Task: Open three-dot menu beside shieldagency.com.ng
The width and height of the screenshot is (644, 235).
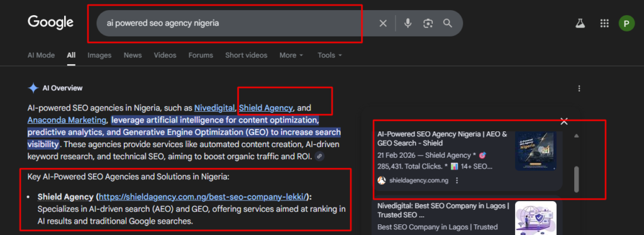Action: (457, 180)
